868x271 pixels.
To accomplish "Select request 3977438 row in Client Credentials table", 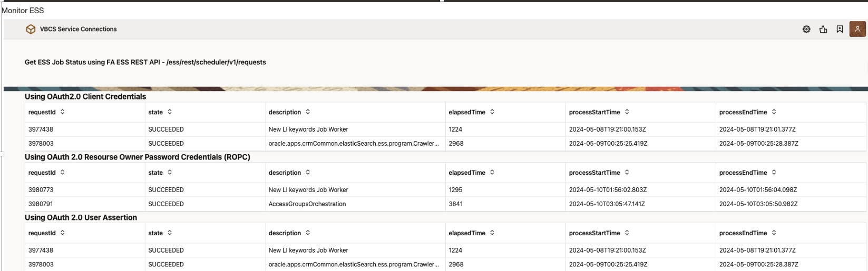I will click(x=41, y=129).
